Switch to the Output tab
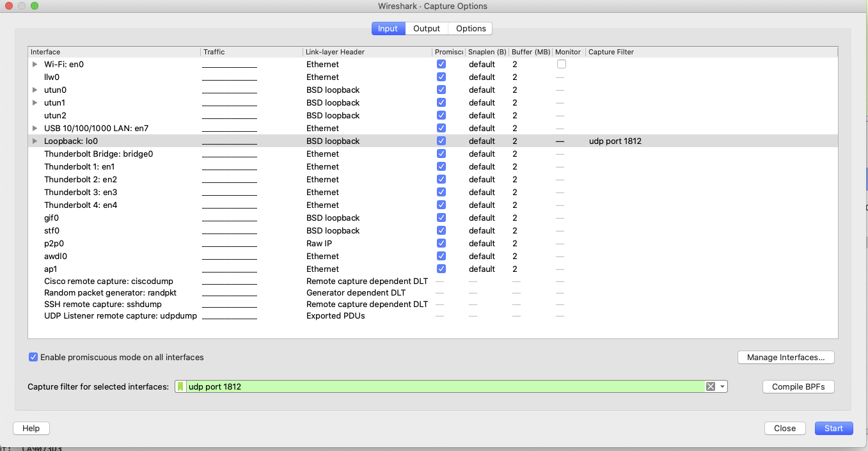 [x=426, y=28]
